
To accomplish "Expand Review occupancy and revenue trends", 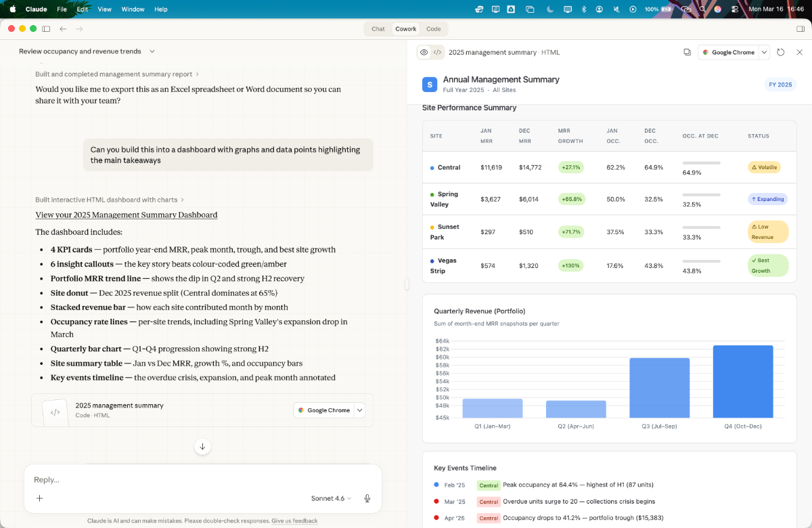I will [x=152, y=51].
